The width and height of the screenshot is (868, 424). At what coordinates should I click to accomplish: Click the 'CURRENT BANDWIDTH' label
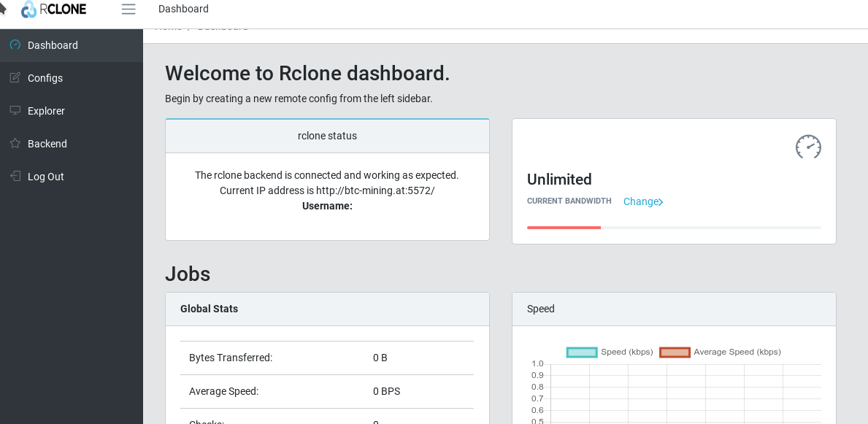[x=569, y=201]
